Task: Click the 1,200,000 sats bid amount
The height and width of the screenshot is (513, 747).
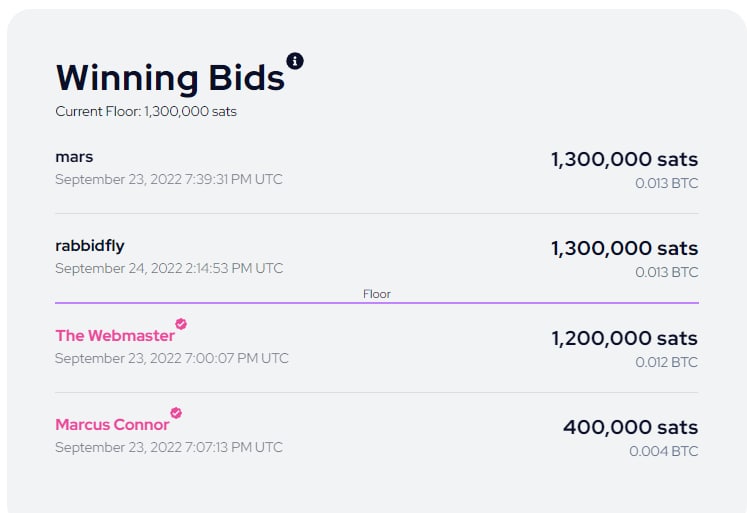Action: click(625, 339)
